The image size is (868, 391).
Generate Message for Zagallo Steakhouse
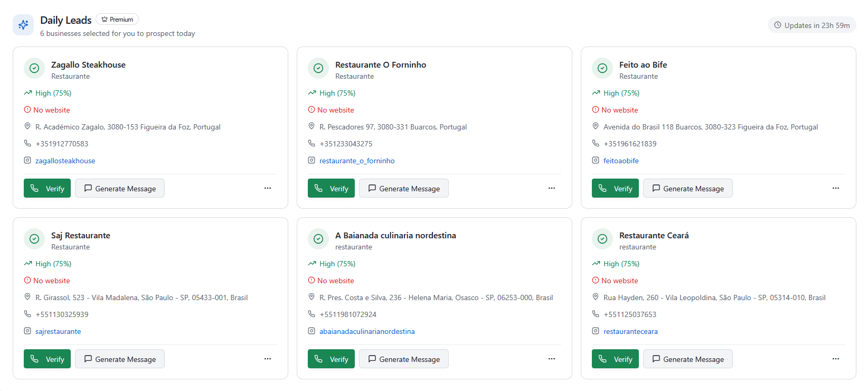coord(120,188)
